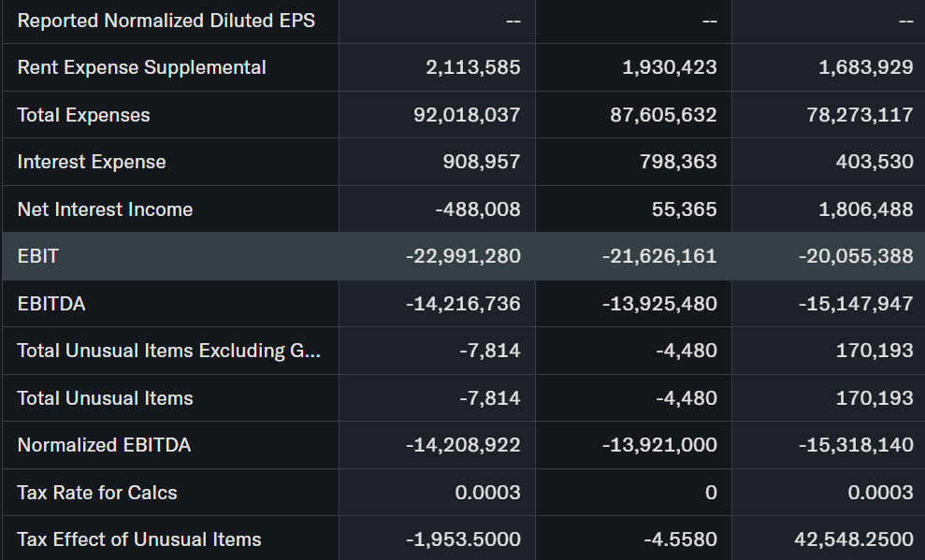
Task: Click the Interest Expense row label
Action: pos(92,162)
